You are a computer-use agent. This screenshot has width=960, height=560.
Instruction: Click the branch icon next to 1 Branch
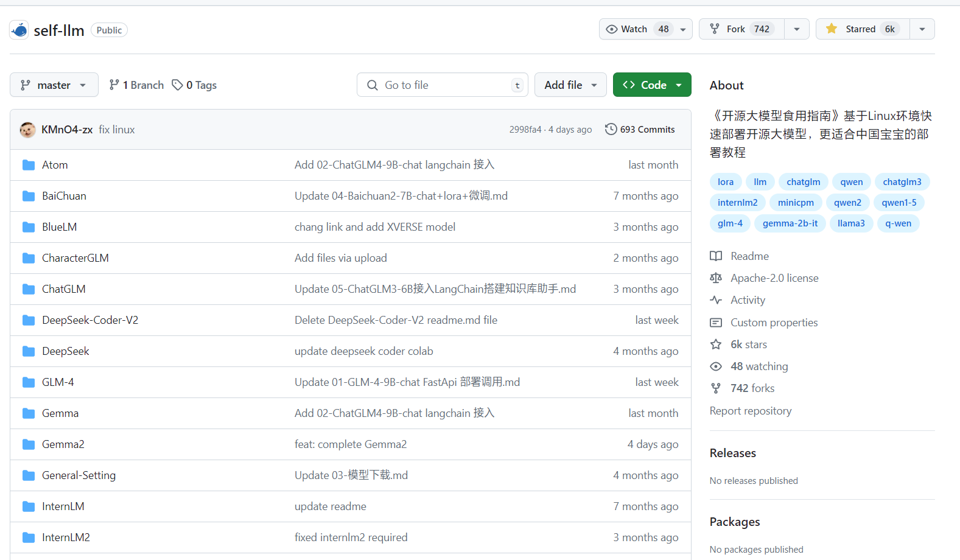114,85
